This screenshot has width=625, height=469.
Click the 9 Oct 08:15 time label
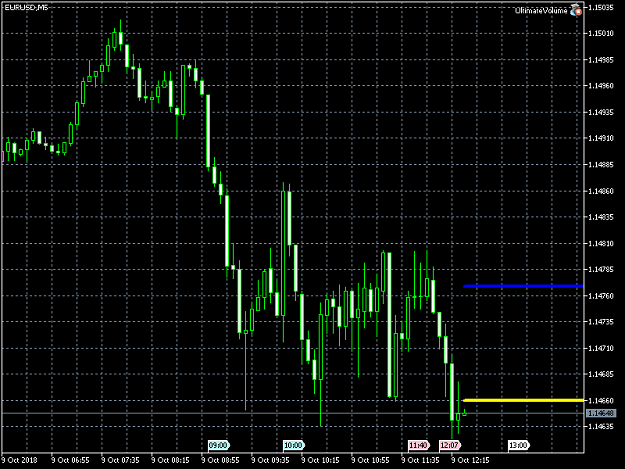[171, 460]
